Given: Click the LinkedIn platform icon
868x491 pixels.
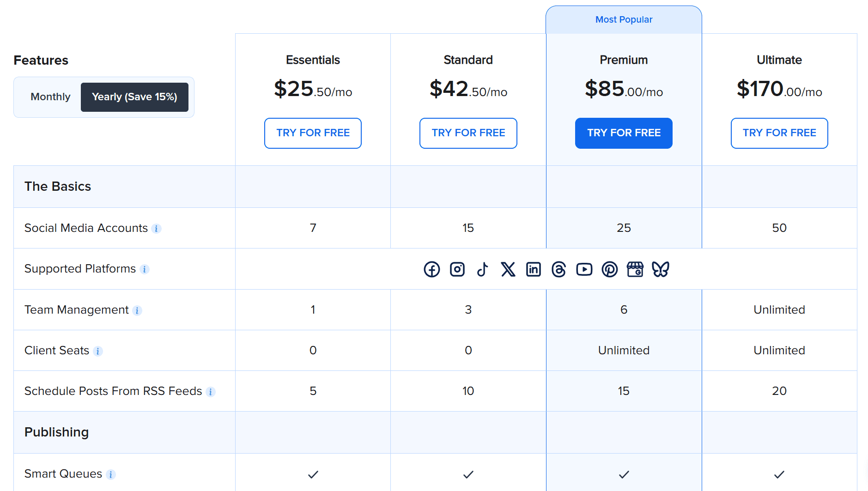Looking at the screenshot, I should 533,269.
